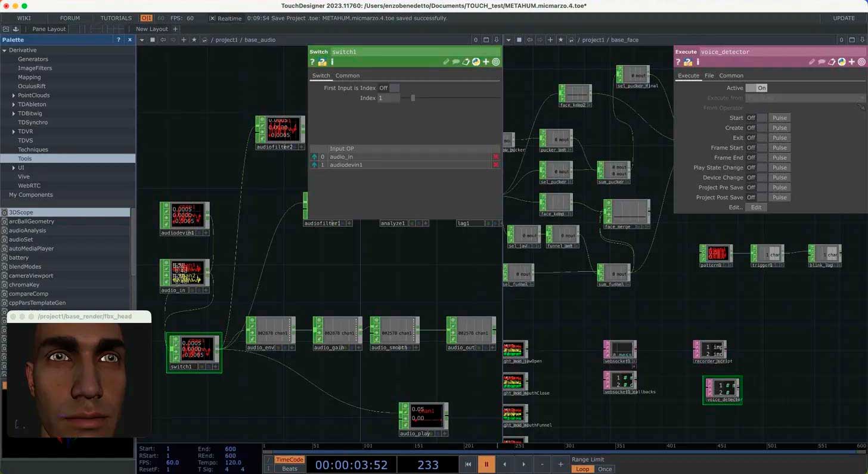
Task: Open the TUTORIALS menu item
Action: [x=116, y=18]
